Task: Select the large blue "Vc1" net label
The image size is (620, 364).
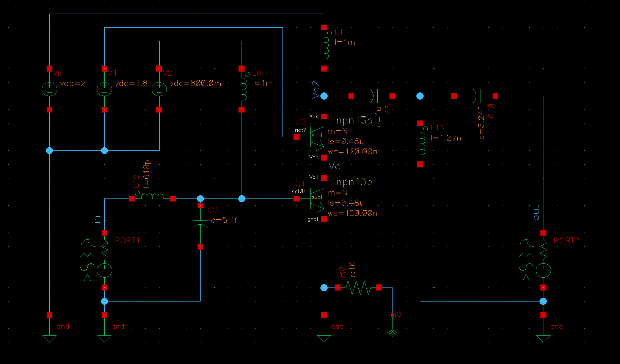Action: click(337, 166)
